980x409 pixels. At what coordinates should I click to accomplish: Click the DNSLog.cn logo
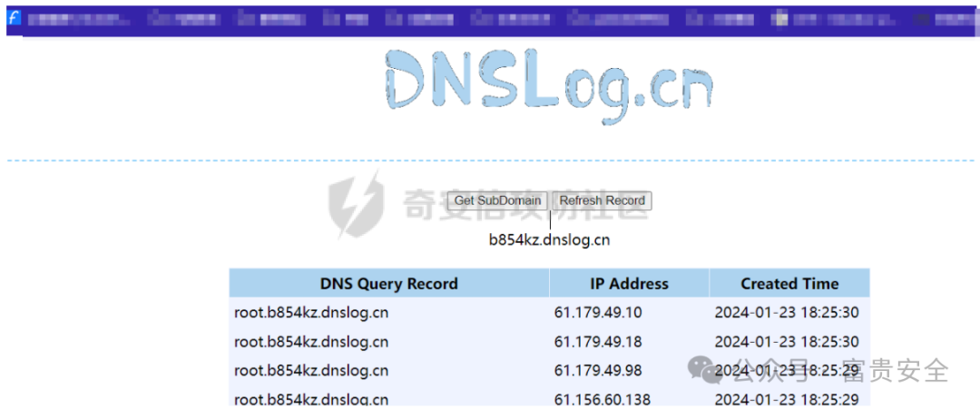(548, 87)
